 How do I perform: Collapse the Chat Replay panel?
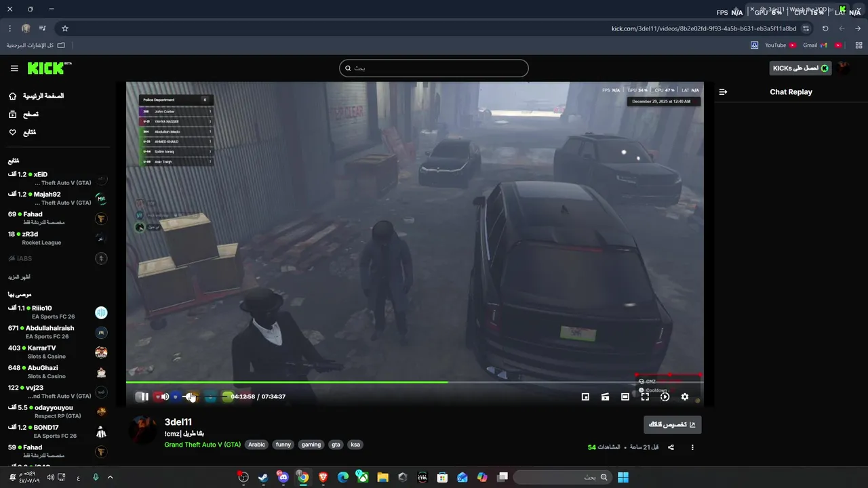723,92
